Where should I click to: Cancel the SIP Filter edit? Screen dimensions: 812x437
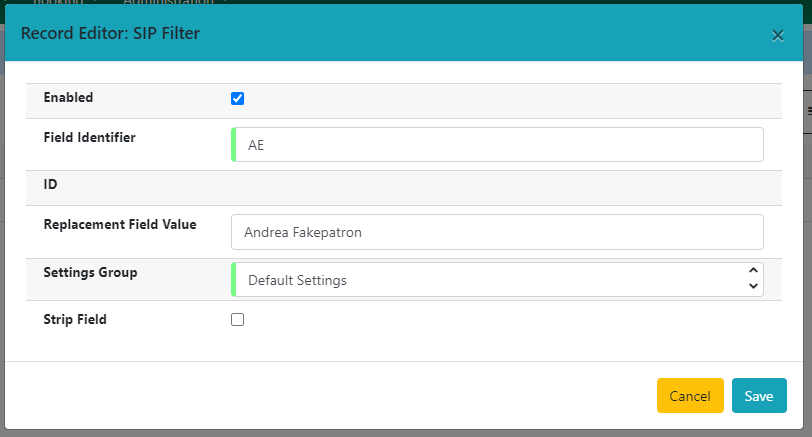tap(689, 396)
